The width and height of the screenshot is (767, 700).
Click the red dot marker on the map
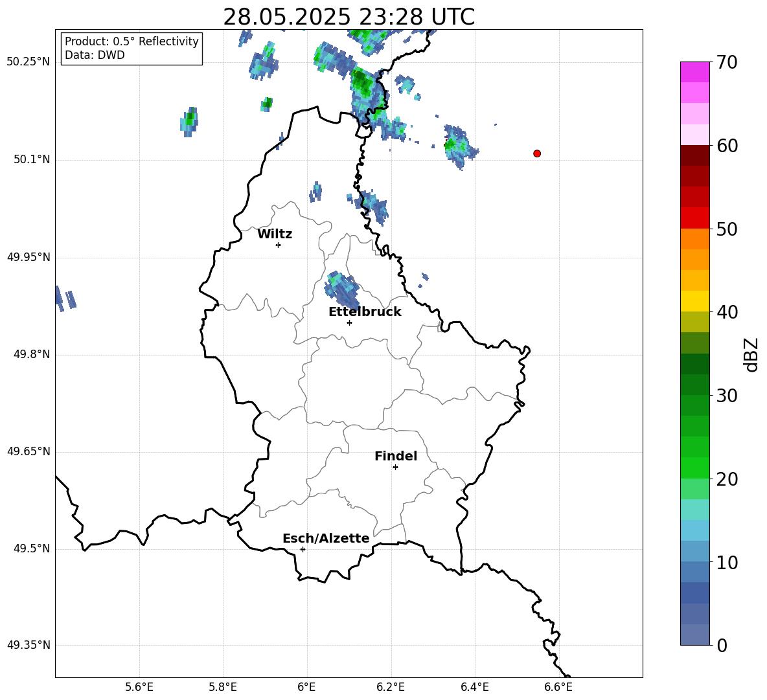pos(536,153)
